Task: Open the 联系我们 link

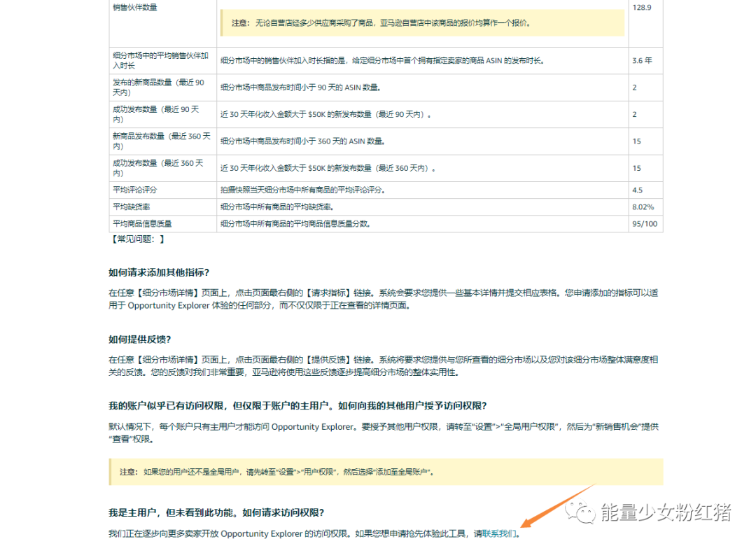Action: [499, 533]
